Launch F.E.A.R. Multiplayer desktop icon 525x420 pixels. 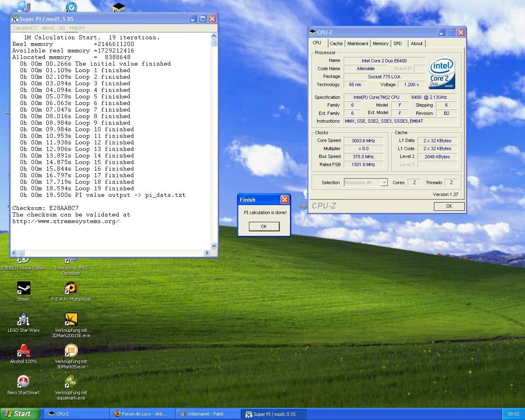(x=71, y=288)
